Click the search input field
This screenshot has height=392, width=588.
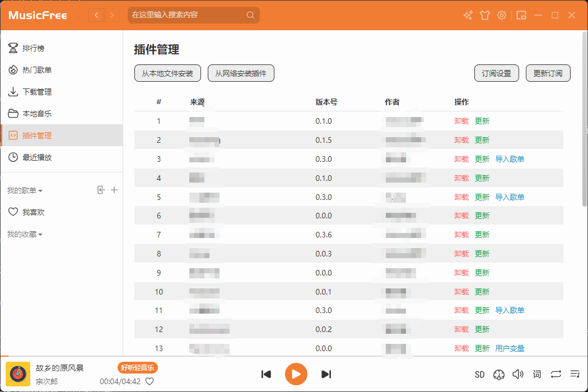click(x=188, y=15)
